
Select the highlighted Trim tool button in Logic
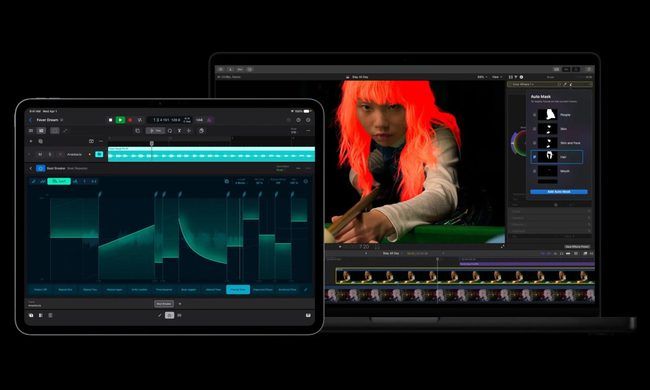[x=155, y=131]
